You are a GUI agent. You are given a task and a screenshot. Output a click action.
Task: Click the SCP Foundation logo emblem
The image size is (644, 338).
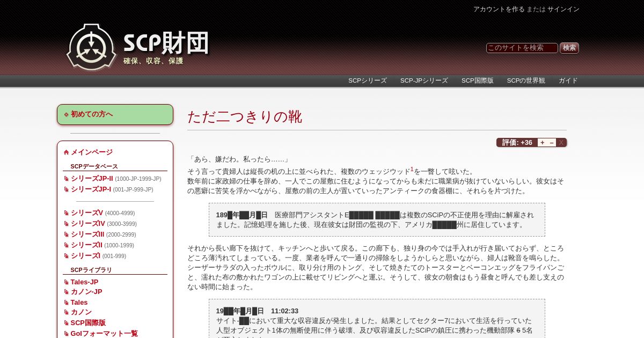tap(91, 47)
